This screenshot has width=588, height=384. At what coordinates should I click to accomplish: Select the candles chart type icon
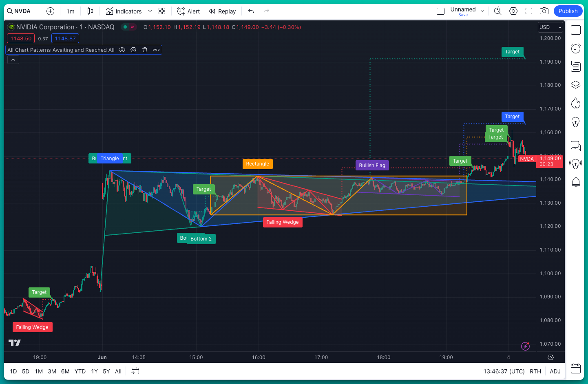click(90, 11)
